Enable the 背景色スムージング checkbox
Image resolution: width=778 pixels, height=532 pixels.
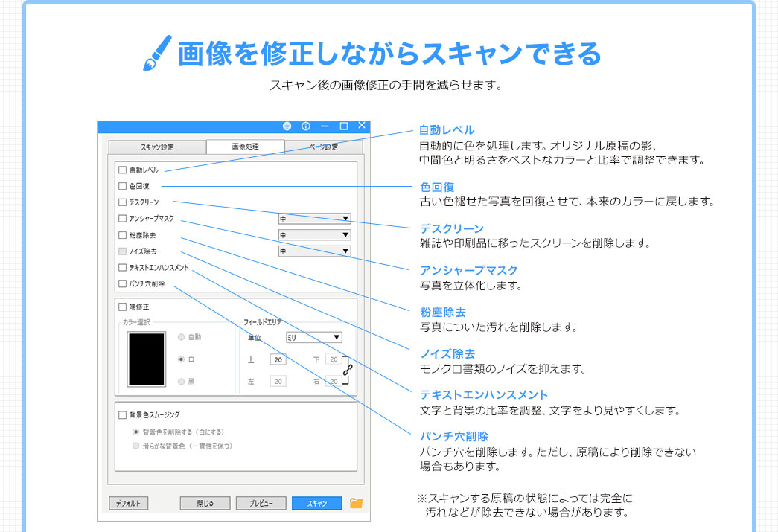point(122,415)
